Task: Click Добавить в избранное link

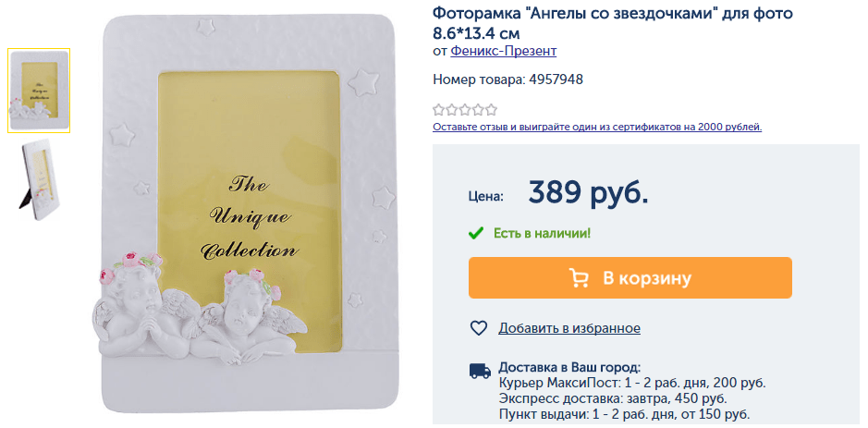Action: pyautogui.click(x=569, y=328)
